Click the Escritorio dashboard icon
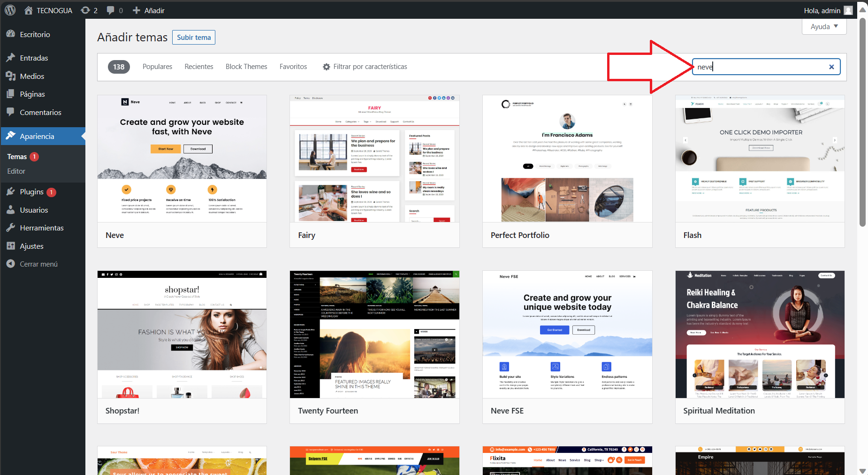The image size is (868, 475). click(10, 34)
